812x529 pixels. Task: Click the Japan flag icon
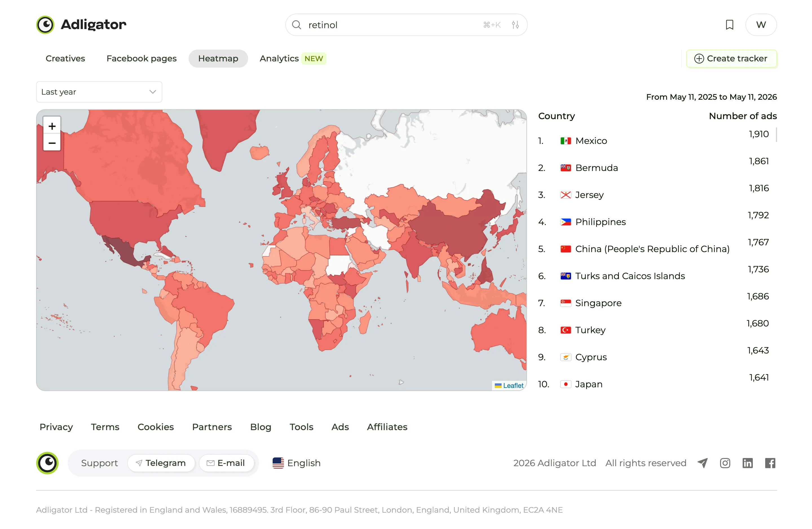pyautogui.click(x=565, y=384)
